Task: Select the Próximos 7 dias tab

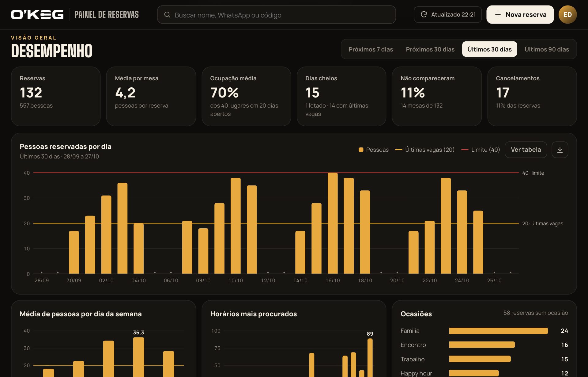Action: pyautogui.click(x=371, y=49)
